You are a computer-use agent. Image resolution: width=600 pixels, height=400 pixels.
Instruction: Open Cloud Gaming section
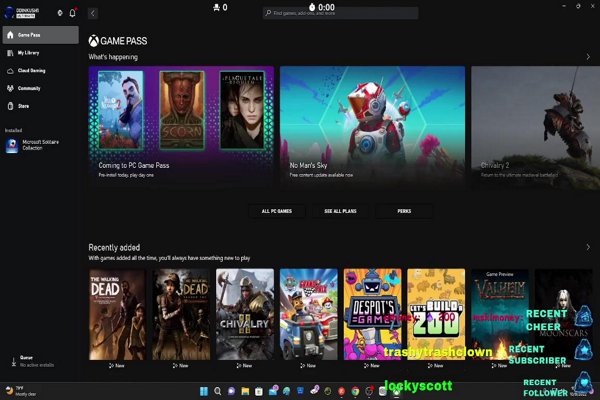[x=41, y=70]
